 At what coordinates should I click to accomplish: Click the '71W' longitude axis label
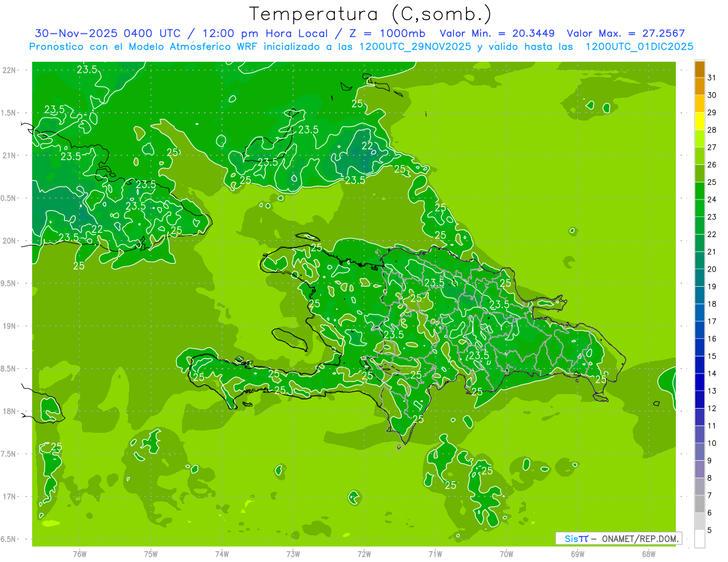click(435, 554)
